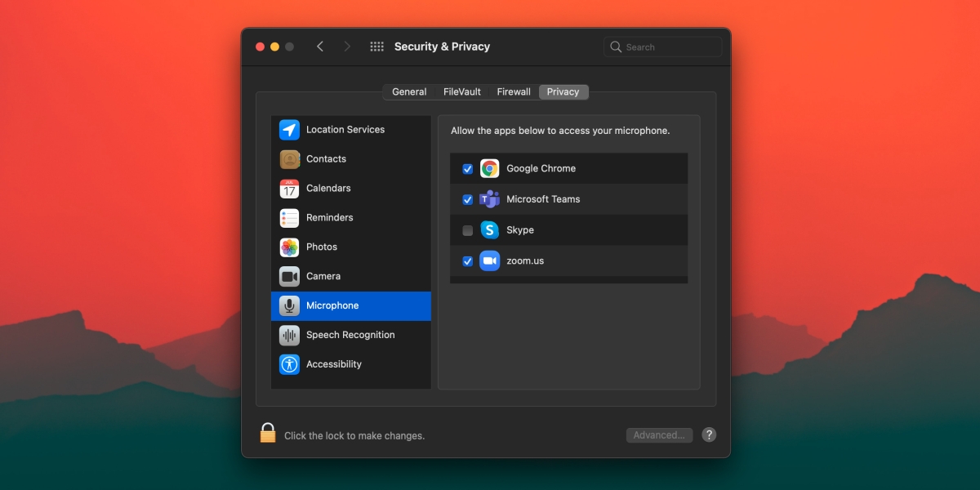The height and width of the screenshot is (490, 980).
Task: Click the Microphone icon in sidebar
Action: [x=289, y=306]
